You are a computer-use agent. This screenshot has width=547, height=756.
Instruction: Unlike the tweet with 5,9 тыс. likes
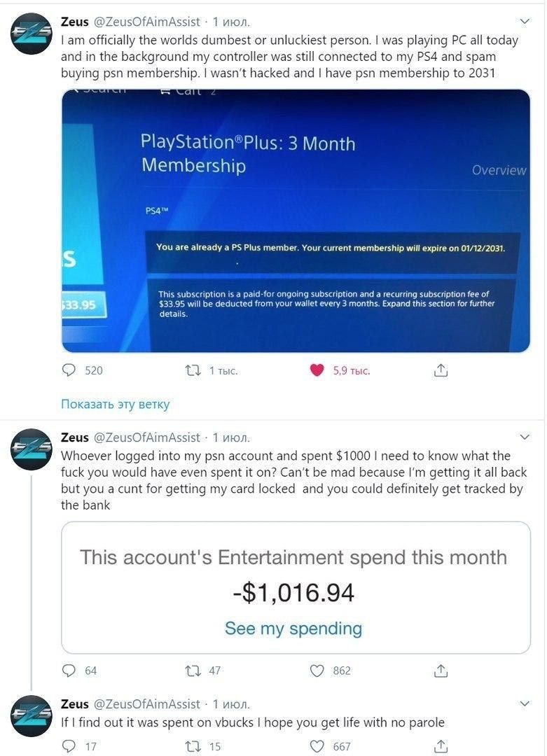pos(317,370)
